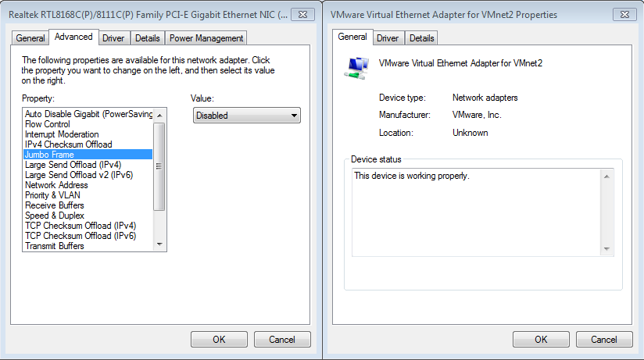Select General tab in VMware properties window

coord(352,37)
